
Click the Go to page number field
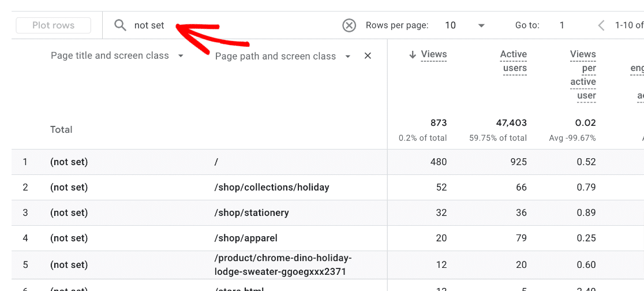click(561, 25)
